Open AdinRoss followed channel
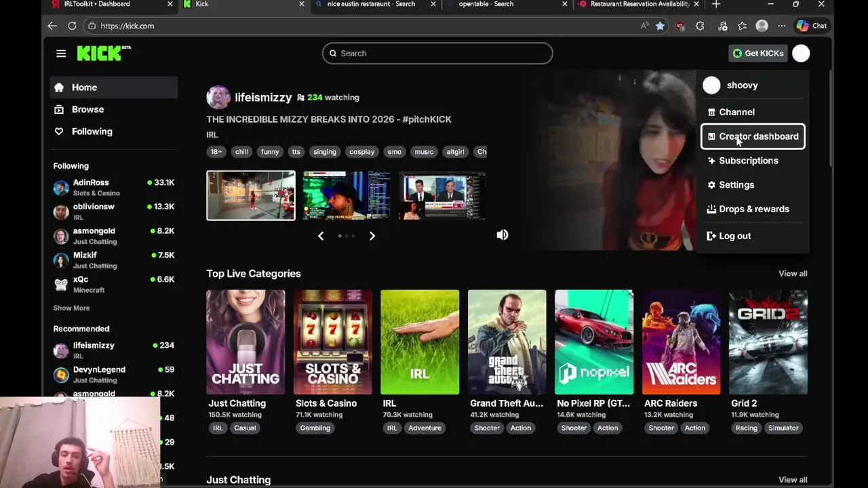 pos(114,188)
